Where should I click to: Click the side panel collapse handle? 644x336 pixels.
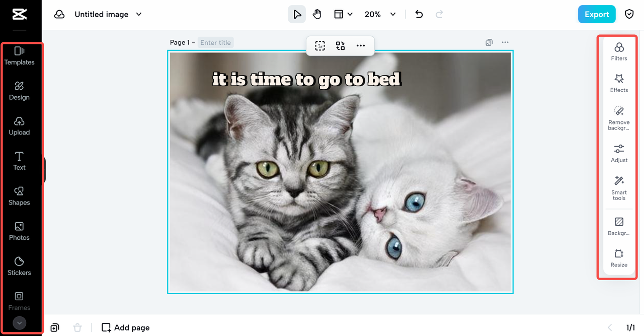pyautogui.click(x=44, y=170)
